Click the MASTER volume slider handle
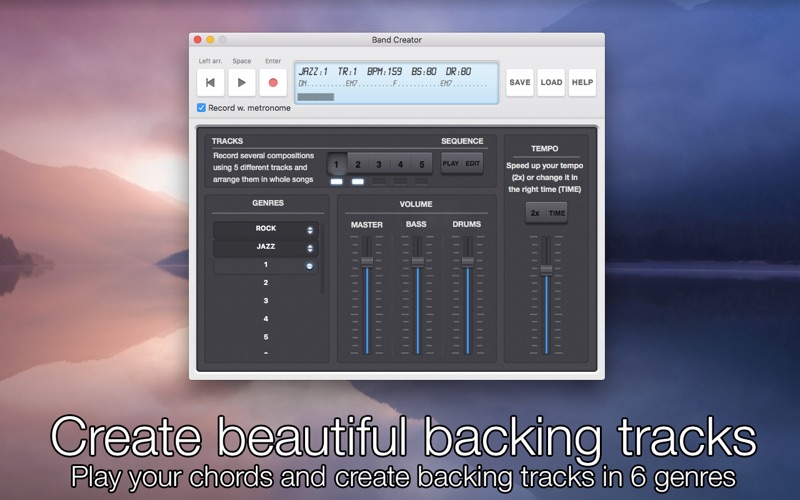The width and height of the screenshot is (800, 500). (x=367, y=262)
